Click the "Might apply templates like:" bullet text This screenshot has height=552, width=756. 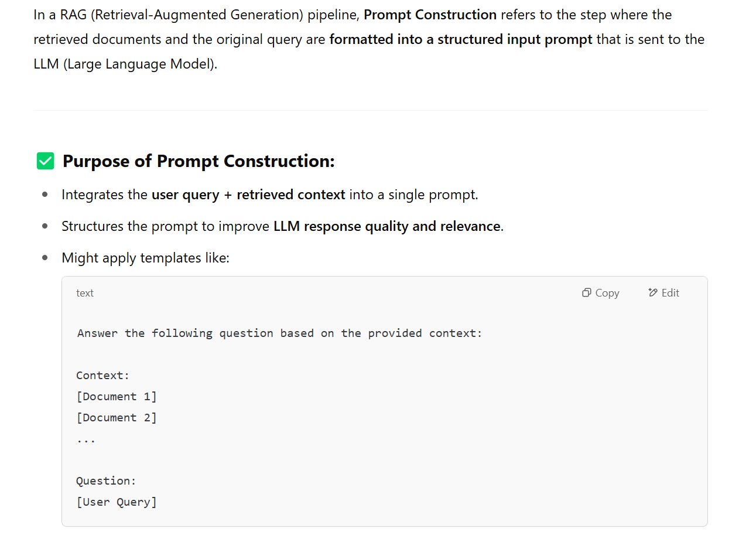(x=145, y=258)
